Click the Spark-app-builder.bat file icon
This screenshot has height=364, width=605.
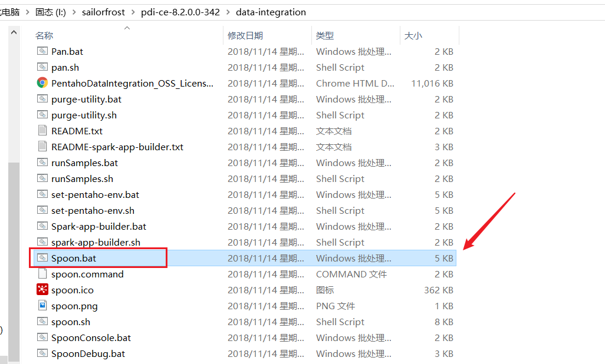point(42,226)
